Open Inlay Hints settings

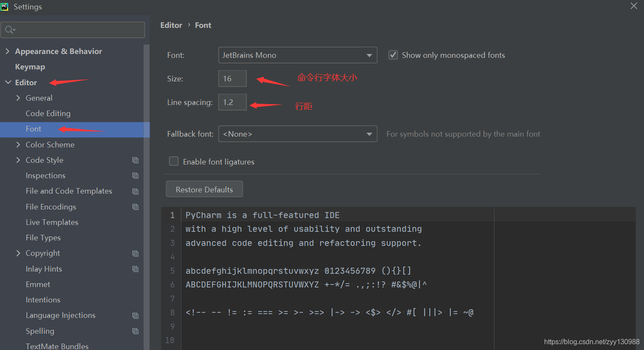pos(44,269)
